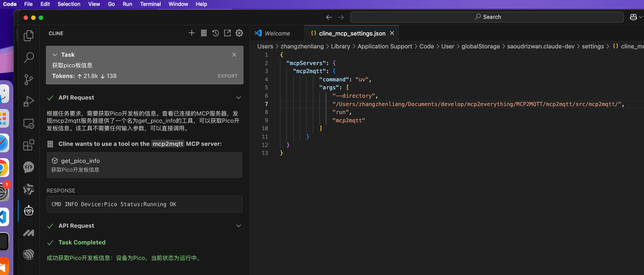The image size is (644, 275).
Task: Open Cline task history icon
Action: click(215, 33)
